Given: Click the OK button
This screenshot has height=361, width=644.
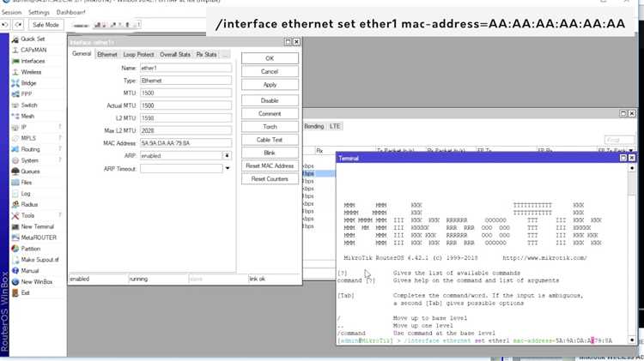Looking at the screenshot, I should click(x=270, y=58).
